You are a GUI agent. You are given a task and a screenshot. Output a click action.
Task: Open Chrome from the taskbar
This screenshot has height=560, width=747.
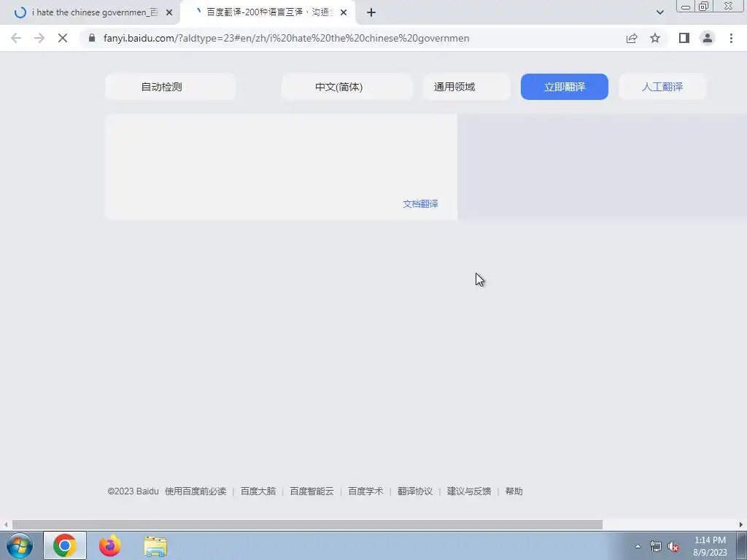[65, 545]
